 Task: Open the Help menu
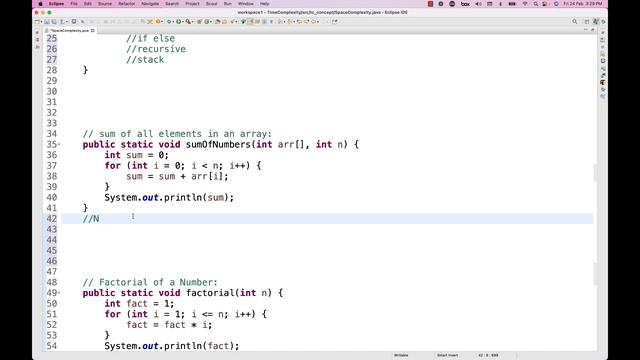pos(264,4)
